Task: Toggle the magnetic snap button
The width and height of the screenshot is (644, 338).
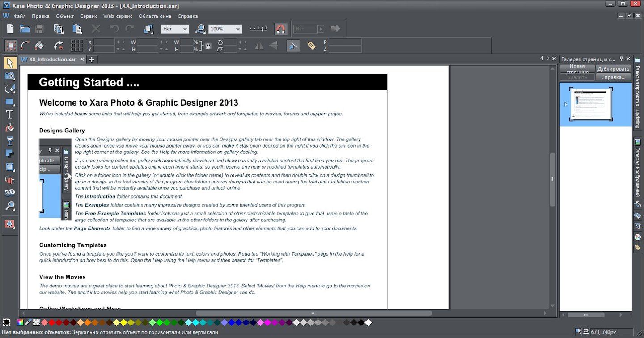Action: tap(280, 29)
